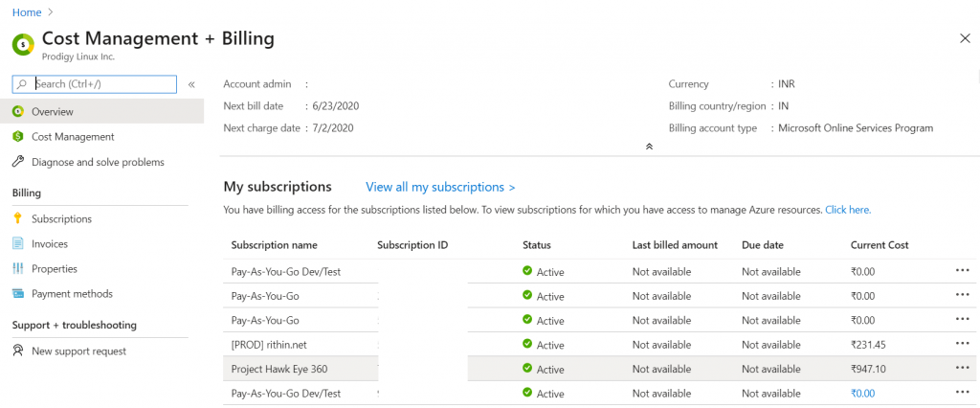
Task: Click the New support request person icon
Action: point(18,351)
